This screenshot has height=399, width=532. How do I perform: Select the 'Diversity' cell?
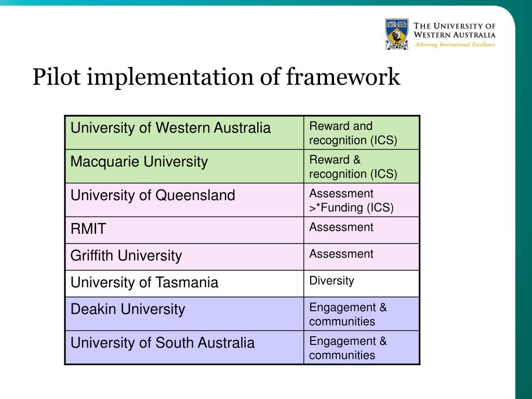point(362,284)
